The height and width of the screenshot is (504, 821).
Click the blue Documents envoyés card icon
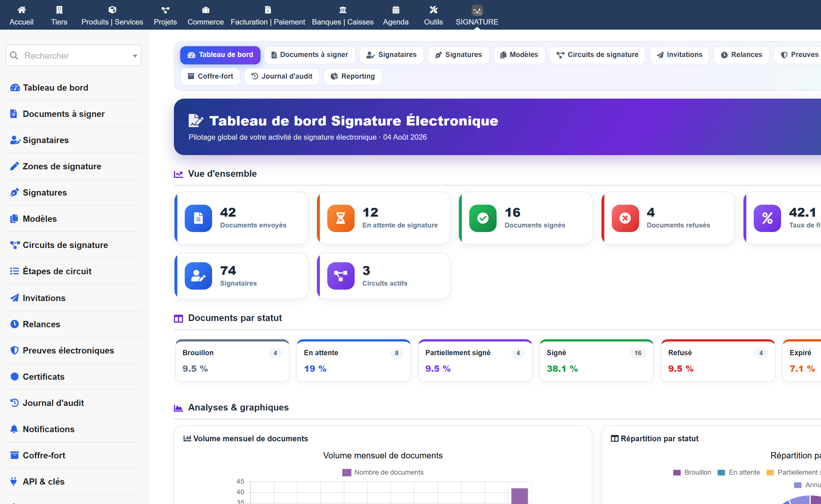198,218
